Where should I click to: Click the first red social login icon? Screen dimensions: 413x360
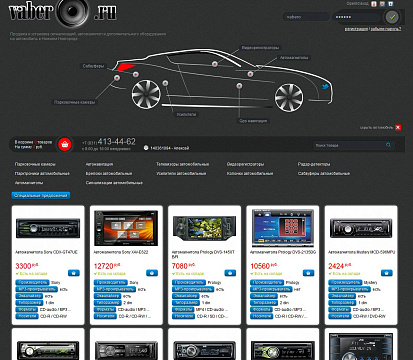click(x=374, y=4)
